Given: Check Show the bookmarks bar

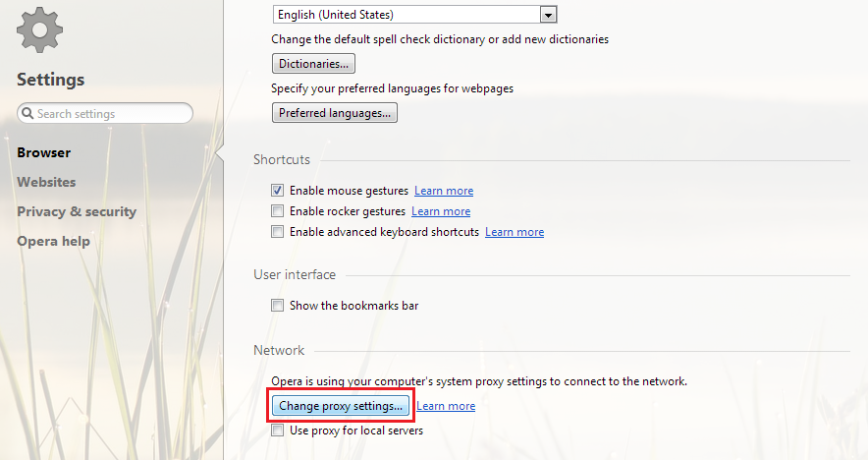Looking at the screenshot, I should [x=277, y=306].
